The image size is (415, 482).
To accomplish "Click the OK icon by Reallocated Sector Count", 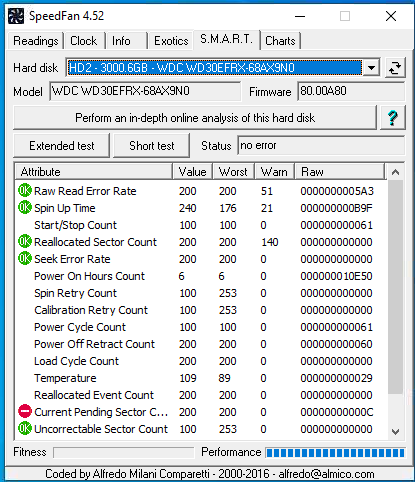I will click(x=25, y=241).
